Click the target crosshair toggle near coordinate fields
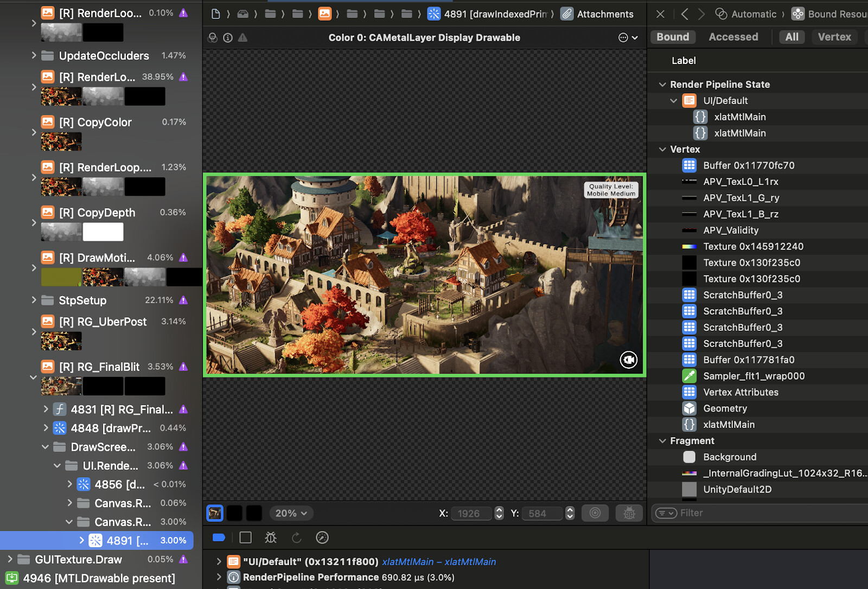 [x=595, y=513]
